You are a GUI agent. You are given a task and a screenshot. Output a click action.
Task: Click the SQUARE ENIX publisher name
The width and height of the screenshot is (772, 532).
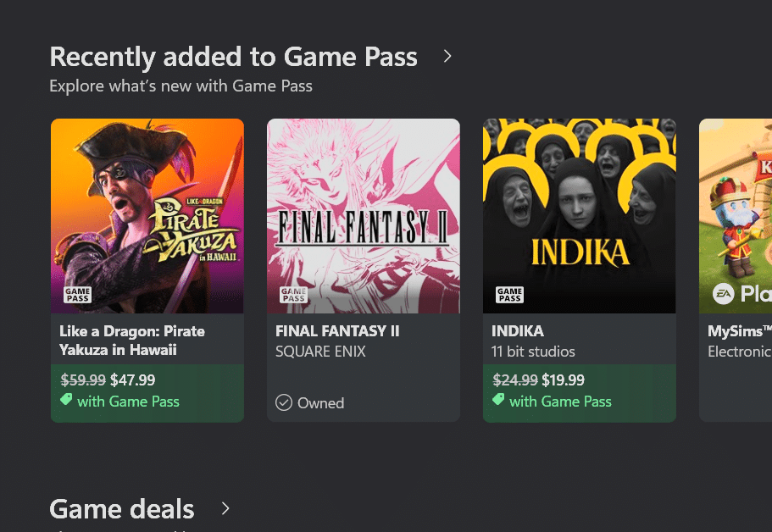pos(320,351)
